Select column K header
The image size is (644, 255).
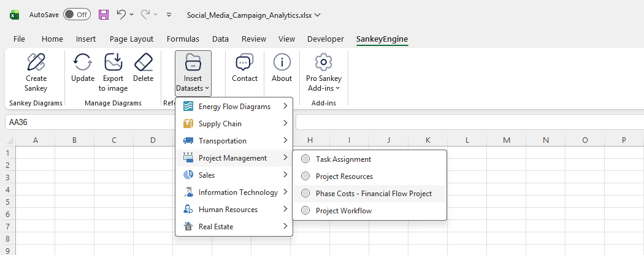click(x=427, y=140)
